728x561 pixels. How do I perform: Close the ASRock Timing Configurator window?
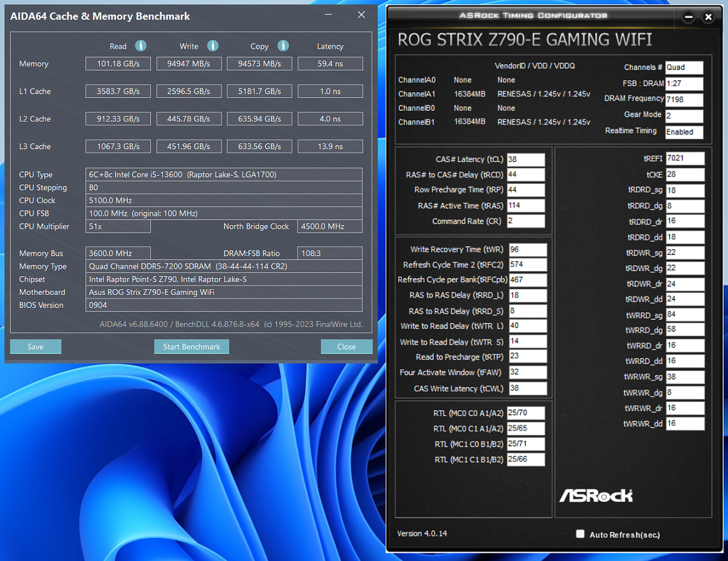(708, 17)
